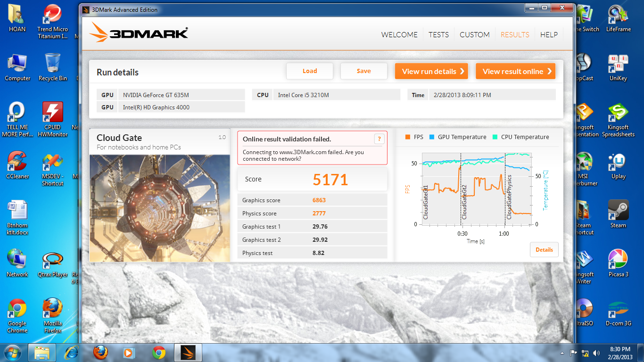This screenshot has width=644, height=362.
Task: Open Picasa 3 desktop icon
Action: coord(619,264)
